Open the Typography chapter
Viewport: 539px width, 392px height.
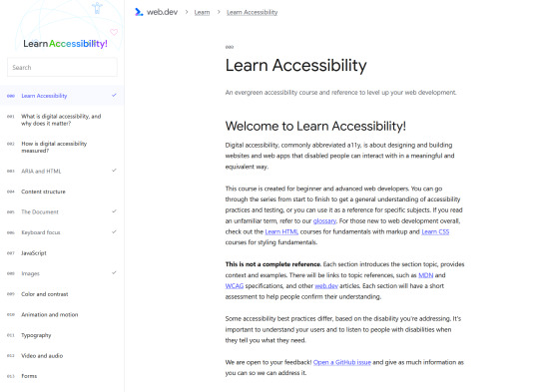click(62, 335)
